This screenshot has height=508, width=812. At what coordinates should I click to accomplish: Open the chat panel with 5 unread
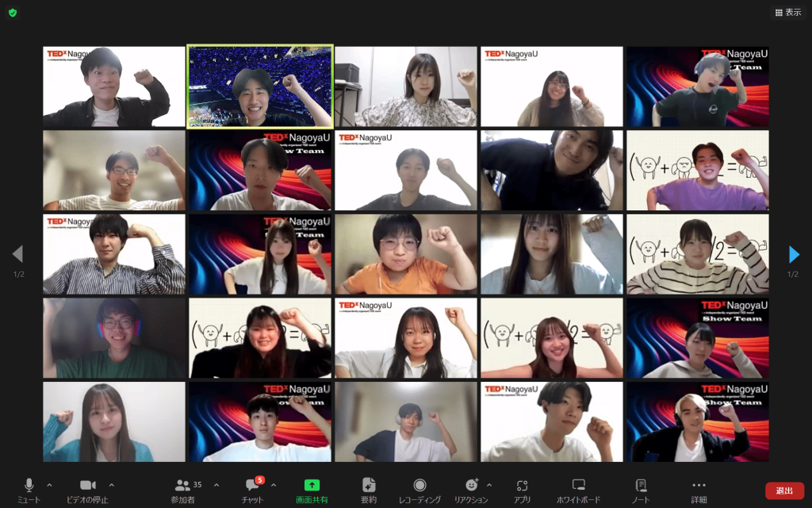pyautogui.click(x=253, y=486)
